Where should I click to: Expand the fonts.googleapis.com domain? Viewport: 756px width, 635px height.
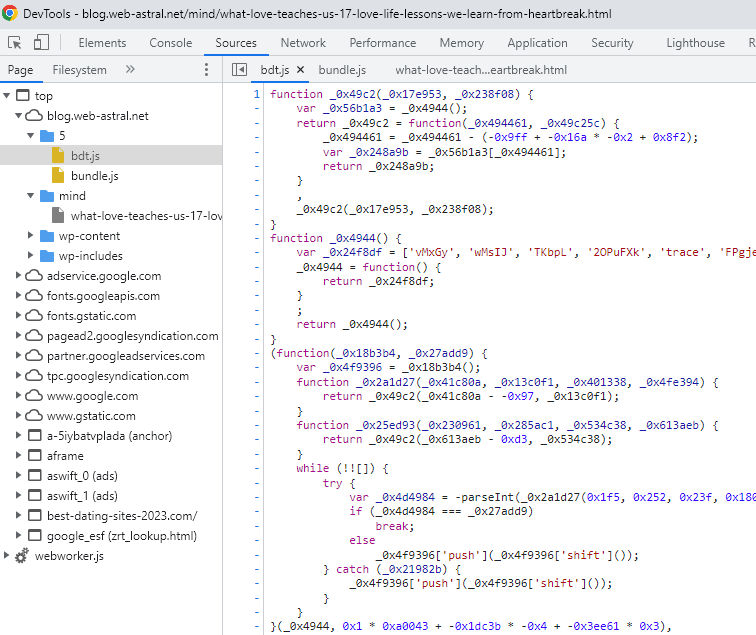(20, 296)
